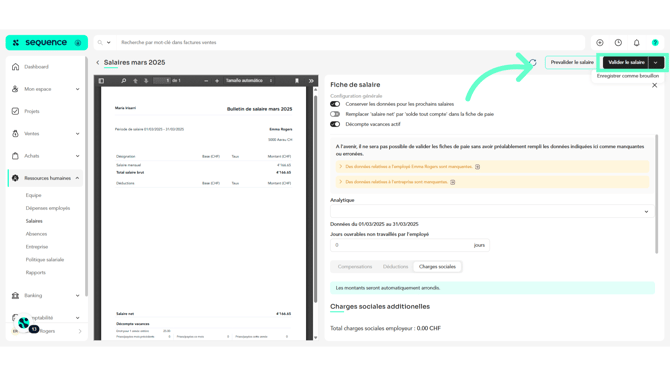Image resolution: width=670 pixels, height=376 pixels.
Task: Open search in PDF viewer
Action: coord(123,80)
